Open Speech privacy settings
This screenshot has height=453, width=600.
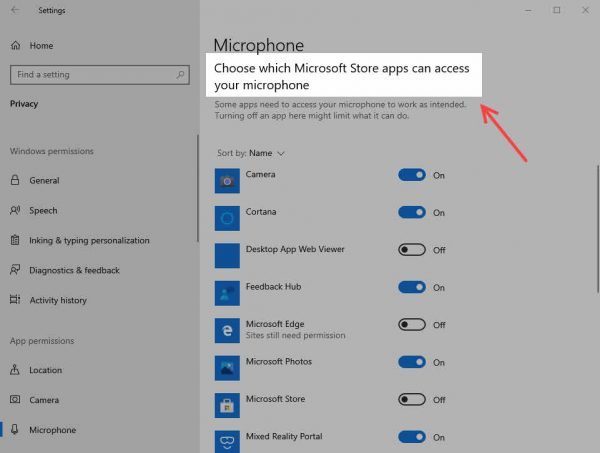click(x=43, y=211)
